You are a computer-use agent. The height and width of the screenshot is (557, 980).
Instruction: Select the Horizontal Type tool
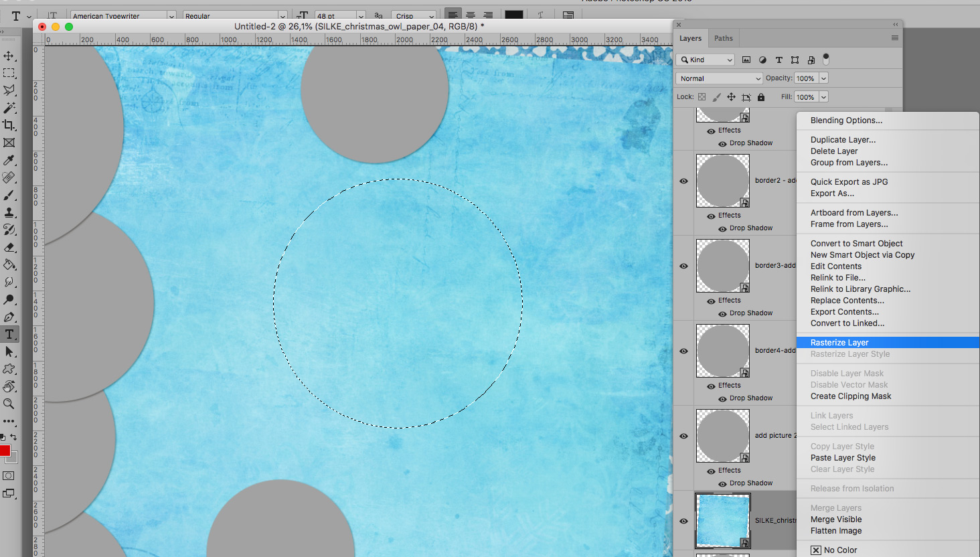[x=9, y=334]
